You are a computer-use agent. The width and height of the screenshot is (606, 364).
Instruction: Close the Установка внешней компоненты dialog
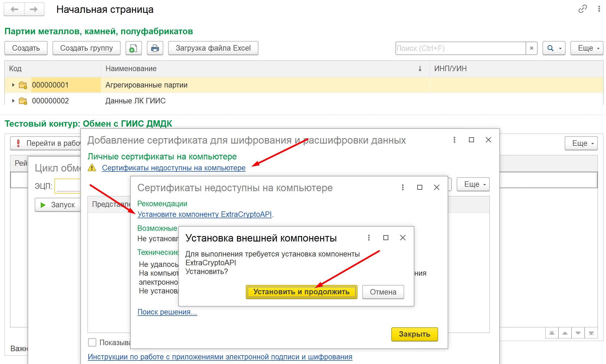click(x=403, y=238)
